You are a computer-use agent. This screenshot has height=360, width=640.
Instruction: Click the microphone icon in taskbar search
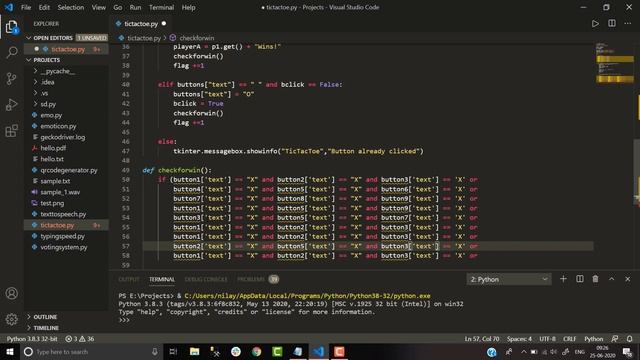point(155,351)
